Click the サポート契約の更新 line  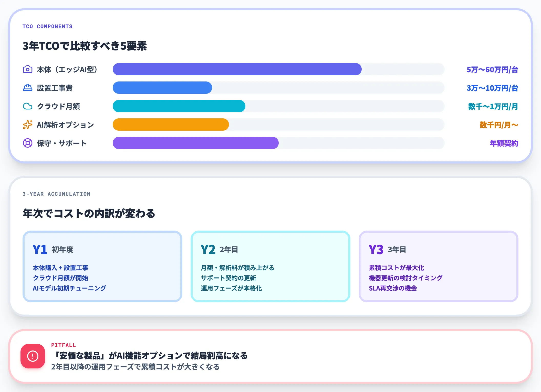(228, 278)
